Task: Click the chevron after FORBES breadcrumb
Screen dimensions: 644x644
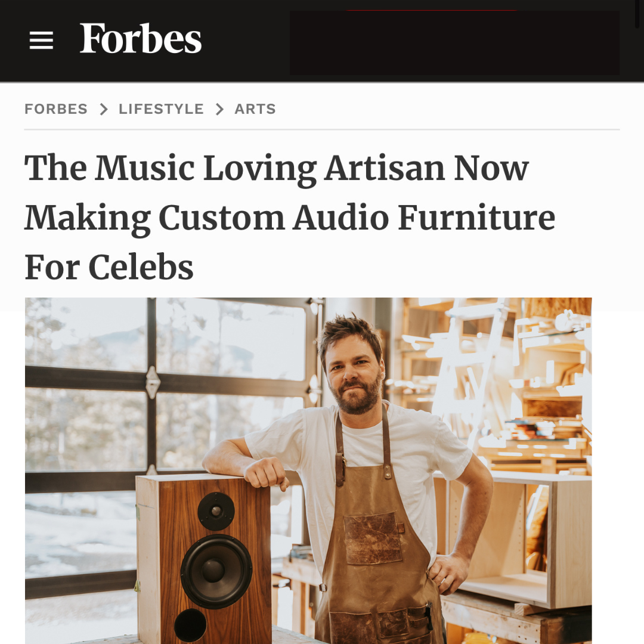Action: [104, 109]
